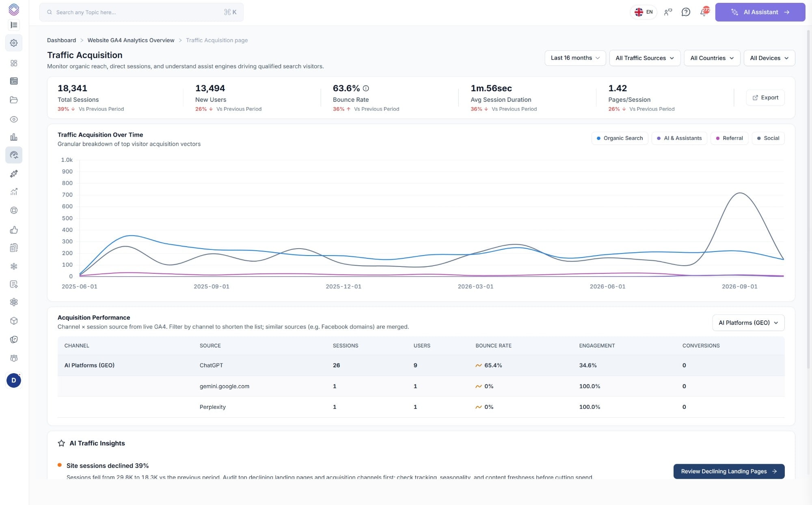The height and width of the screenshot is (505, 812).
Task: Open the bar chart icon in sidebar
Action: (x=14, y=137)
